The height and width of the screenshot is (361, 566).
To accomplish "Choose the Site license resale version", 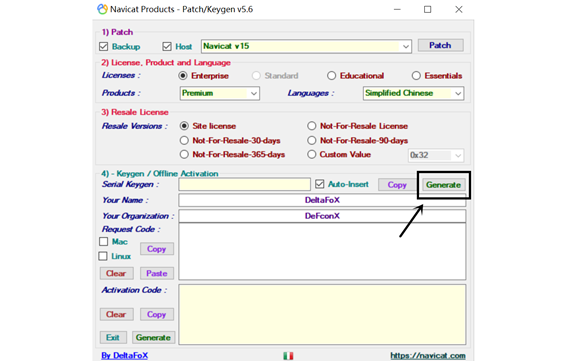I will point(184,126).
